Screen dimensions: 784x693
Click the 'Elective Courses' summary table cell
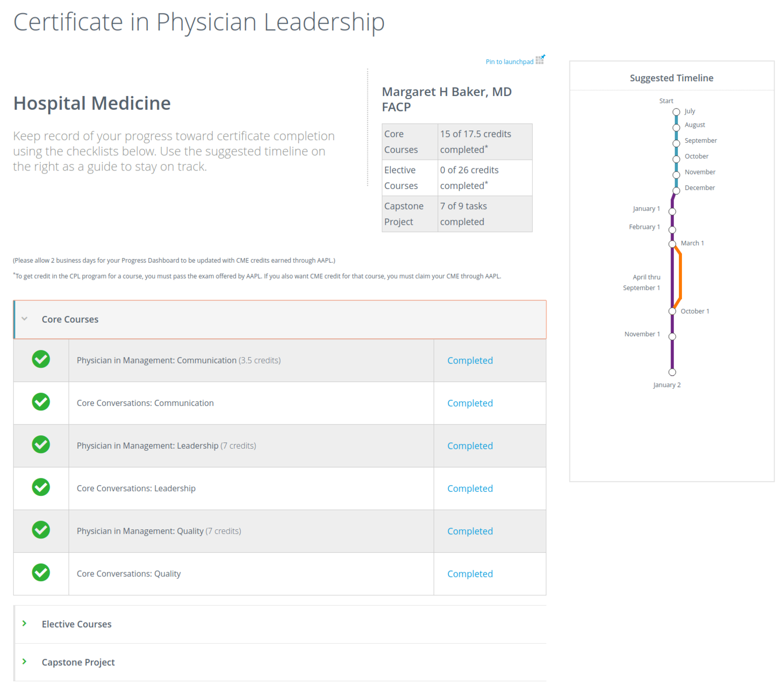tap(410, 178)
